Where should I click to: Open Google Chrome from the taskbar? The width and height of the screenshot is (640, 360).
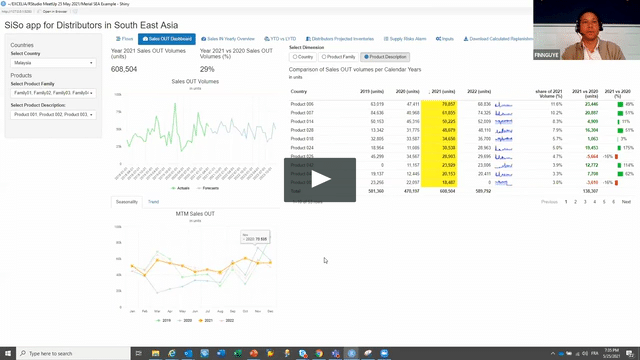pyautogui.click(x=319, y=353)
